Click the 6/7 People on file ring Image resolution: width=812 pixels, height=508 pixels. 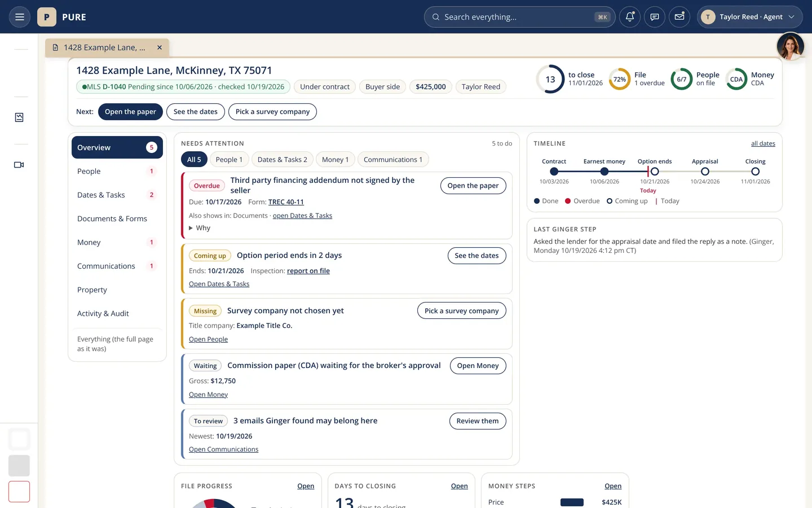tap(681, 79)
